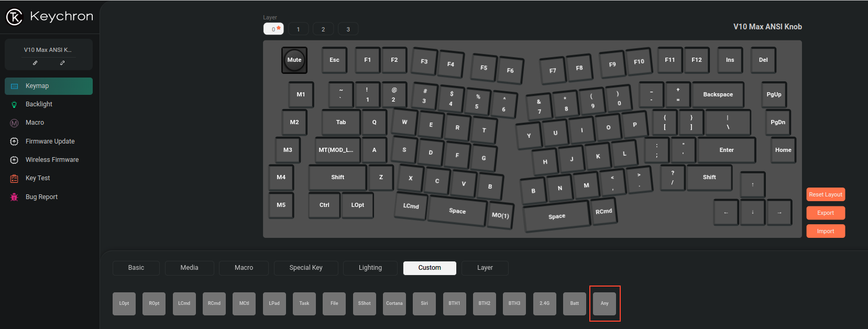Select the Tab key
868x329 pixels.
(x=341, y=122)
